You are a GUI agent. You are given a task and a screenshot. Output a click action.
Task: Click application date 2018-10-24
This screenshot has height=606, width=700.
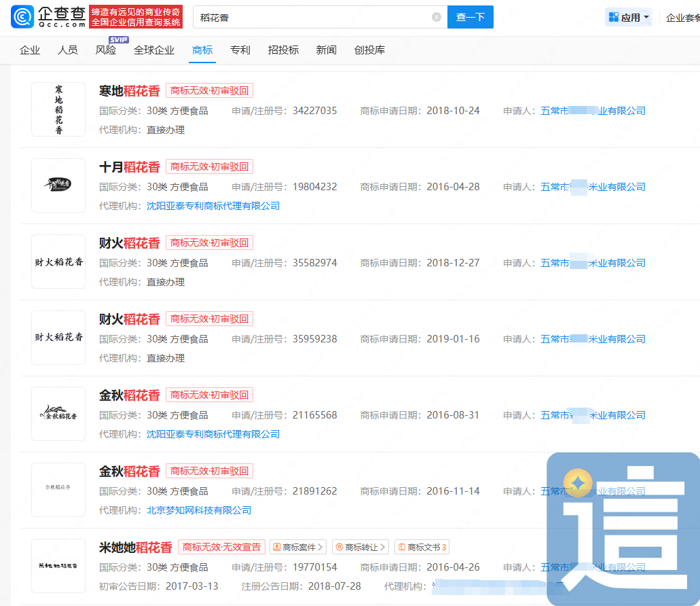coord(453,111)
